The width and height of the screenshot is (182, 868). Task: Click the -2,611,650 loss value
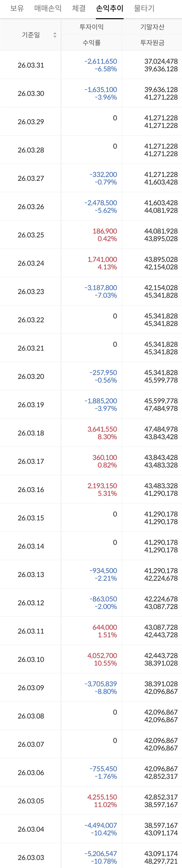101,61
